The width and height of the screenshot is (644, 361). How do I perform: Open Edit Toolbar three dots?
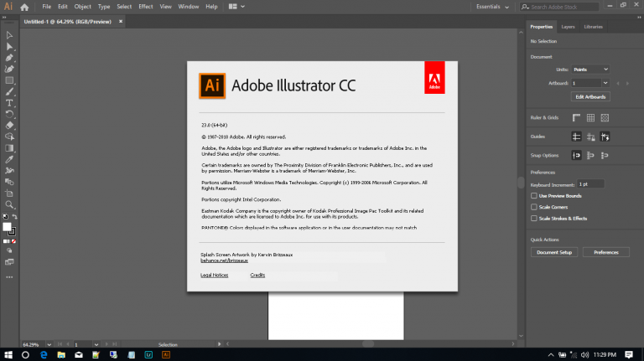tap(9, 277)
